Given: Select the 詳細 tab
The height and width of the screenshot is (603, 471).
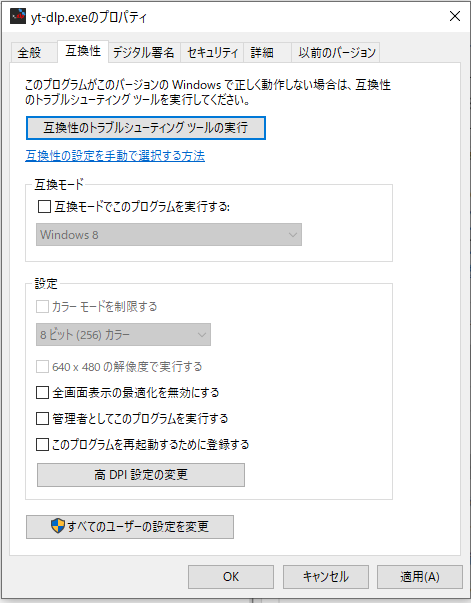Looking at the screenshot, I should [x=267, y=52].
